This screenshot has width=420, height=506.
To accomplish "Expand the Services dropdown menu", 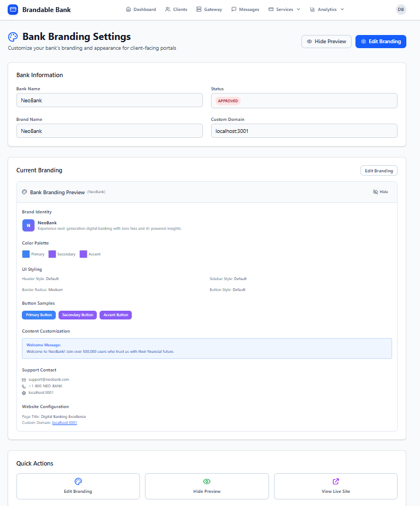I will coord(284,9).
